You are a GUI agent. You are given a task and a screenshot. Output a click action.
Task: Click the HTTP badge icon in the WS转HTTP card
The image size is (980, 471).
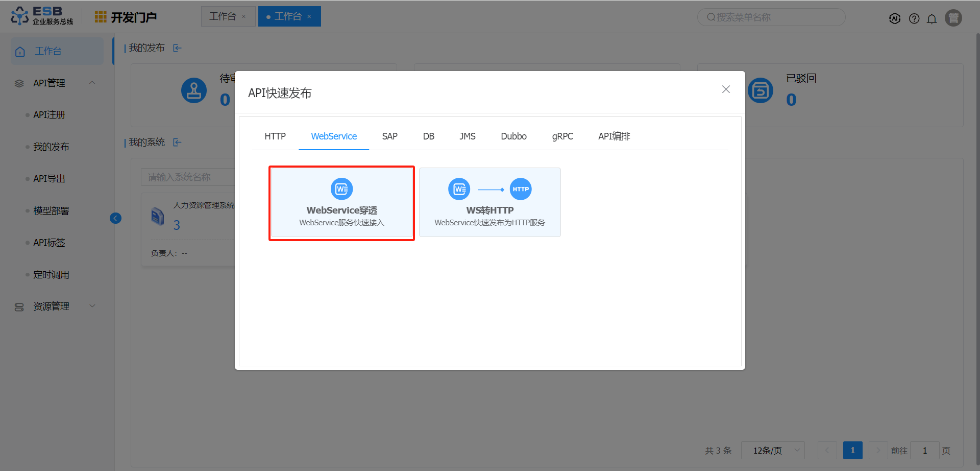point(521,189)
